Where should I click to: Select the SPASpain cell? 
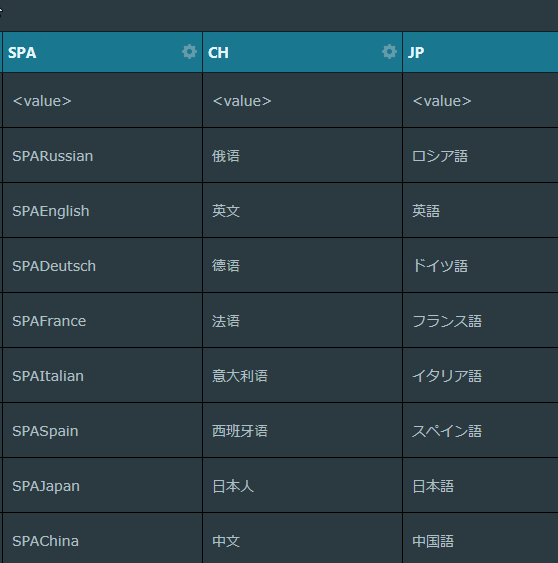tap(102, 430)
